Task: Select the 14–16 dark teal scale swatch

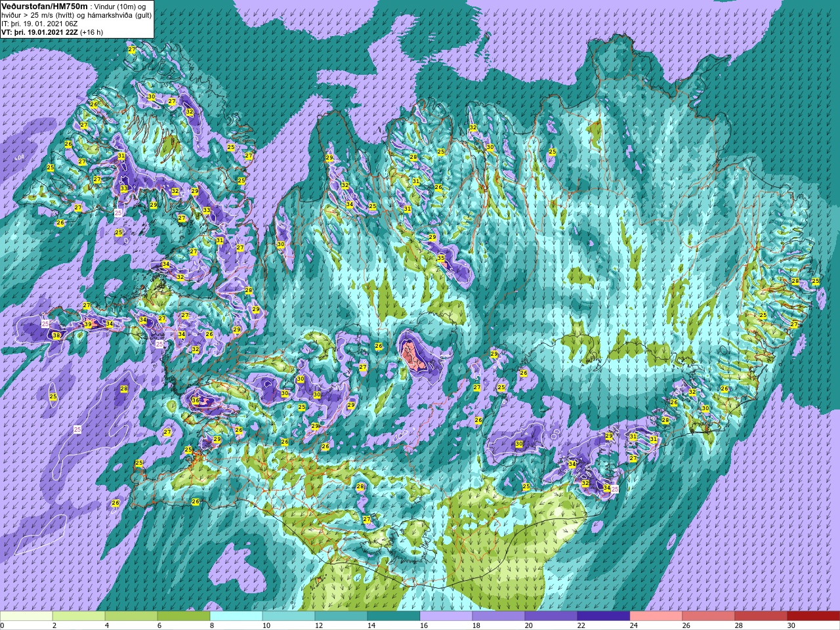Action: (394, 616)
